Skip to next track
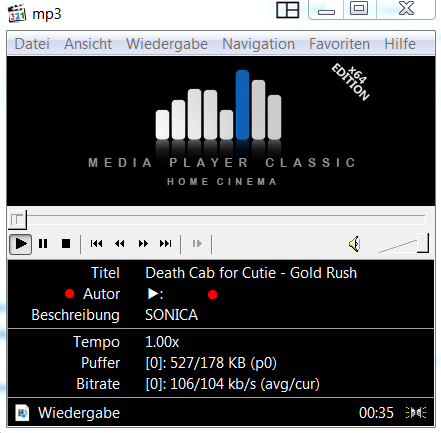Viewport: 441px width, 433px height. 166,244
